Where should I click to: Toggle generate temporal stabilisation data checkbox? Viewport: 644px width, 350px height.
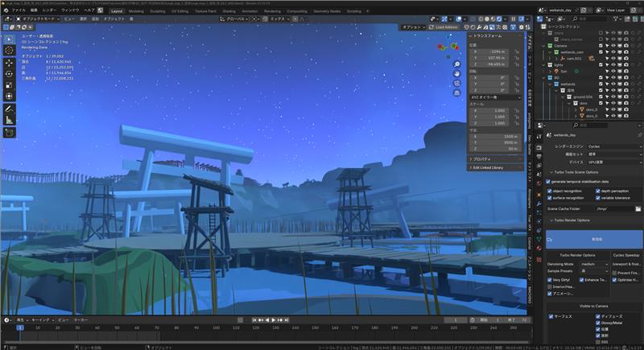point(549,182)
